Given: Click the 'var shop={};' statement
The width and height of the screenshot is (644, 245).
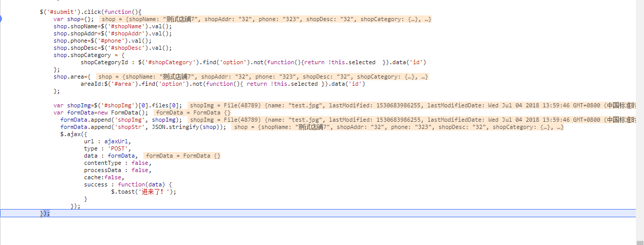Looking at the screenshot, I should pos(73,19).
